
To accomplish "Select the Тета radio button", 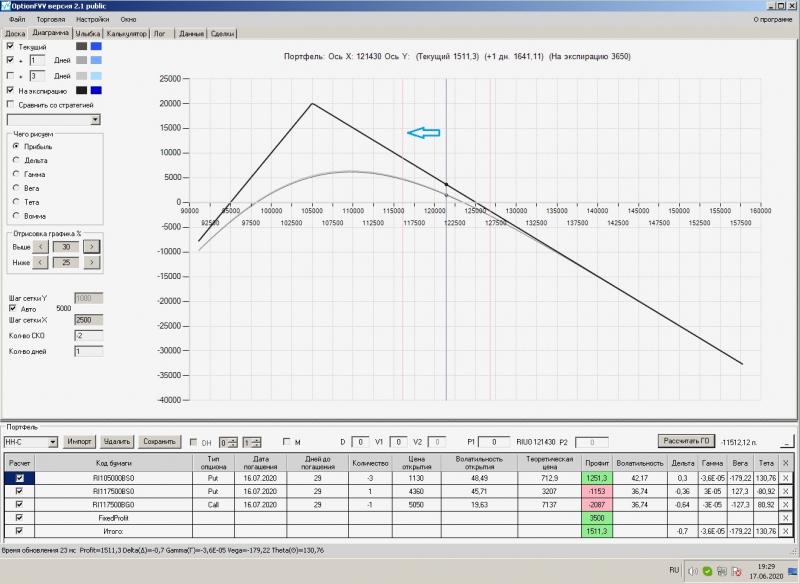I will pyautogui.click(x=16, y=201).
